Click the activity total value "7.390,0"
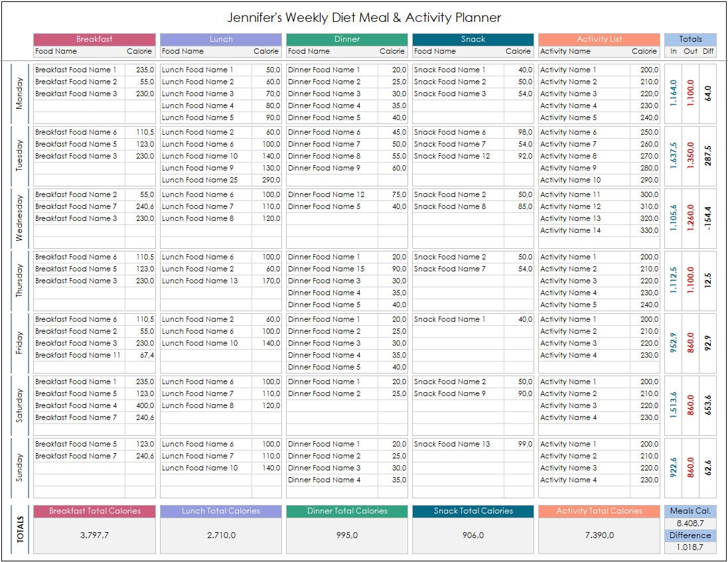The image size is (728, 562). (x=599, y=535)
